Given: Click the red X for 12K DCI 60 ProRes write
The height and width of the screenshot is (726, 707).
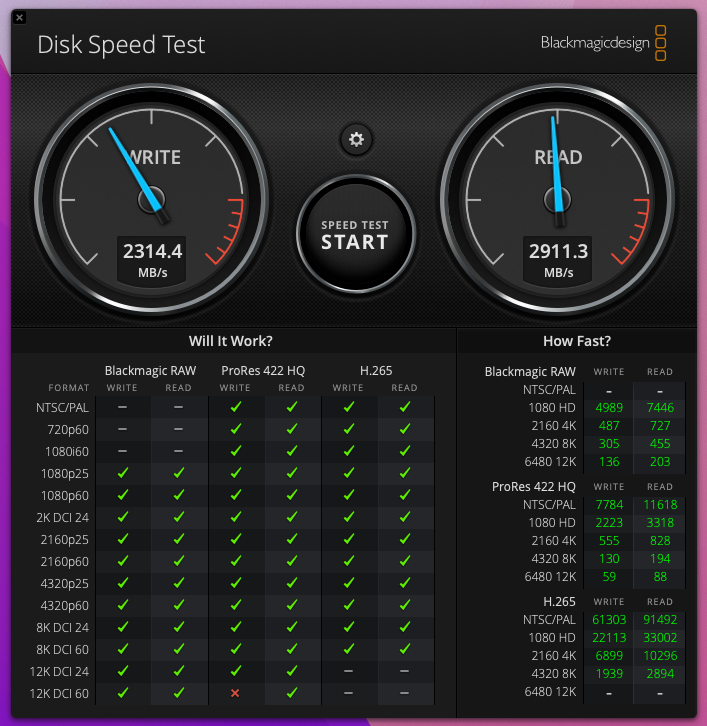Looking at the screenshot, I should point(235,693).
